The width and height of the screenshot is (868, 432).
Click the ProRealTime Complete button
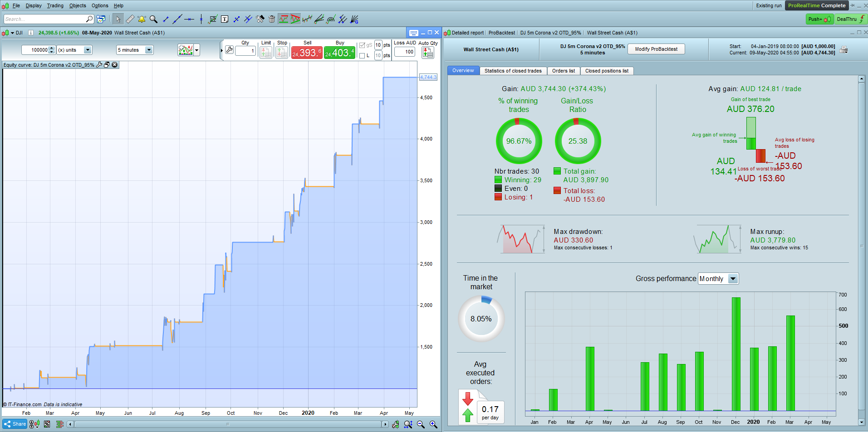(817, 5)
